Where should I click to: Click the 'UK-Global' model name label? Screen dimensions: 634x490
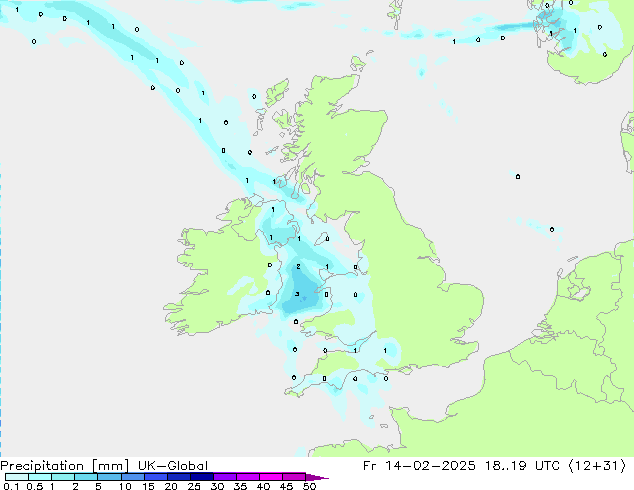point(173,466)
